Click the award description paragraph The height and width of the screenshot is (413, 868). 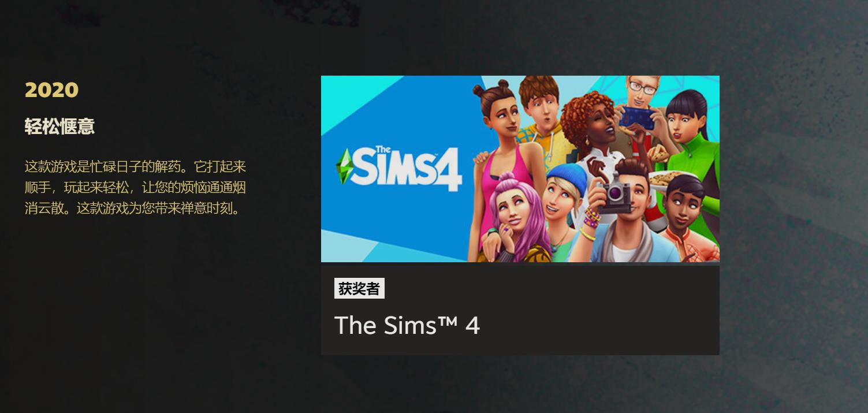[x=136, y=188]
